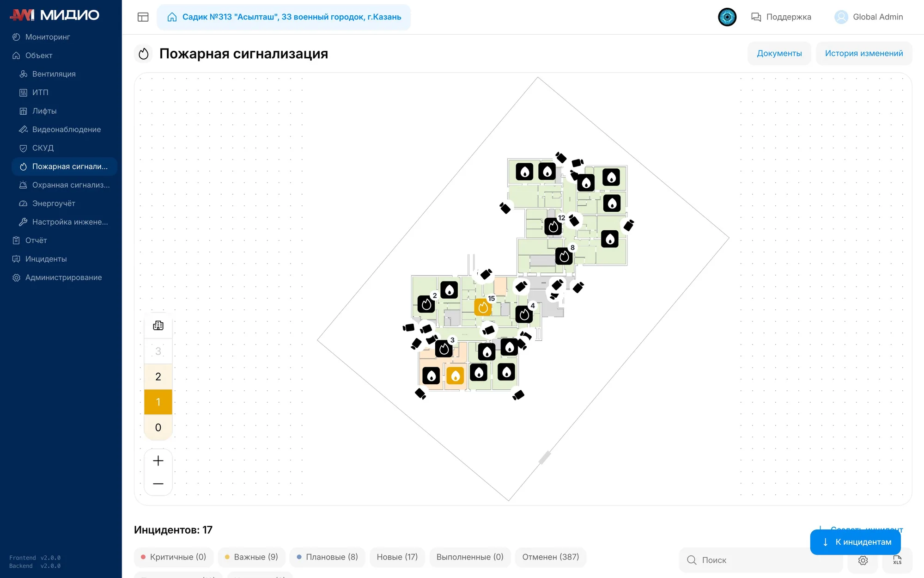Click the yellow fire sensor marked 15
The width and height of the screenshot is (924, 578).
pyautogui.click(x=483, y=307)
